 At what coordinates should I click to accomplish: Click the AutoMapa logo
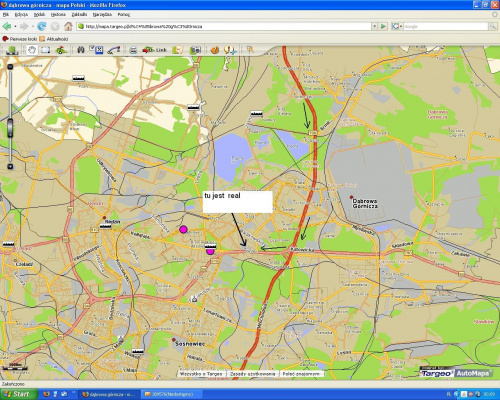click(x=473, y=373)
